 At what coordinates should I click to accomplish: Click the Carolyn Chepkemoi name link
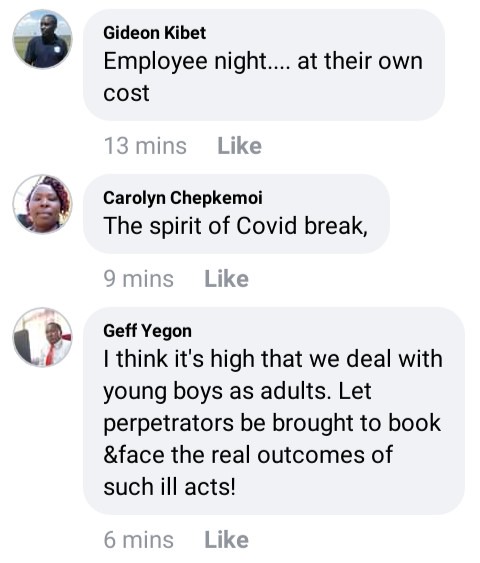(x=183, y=198)
